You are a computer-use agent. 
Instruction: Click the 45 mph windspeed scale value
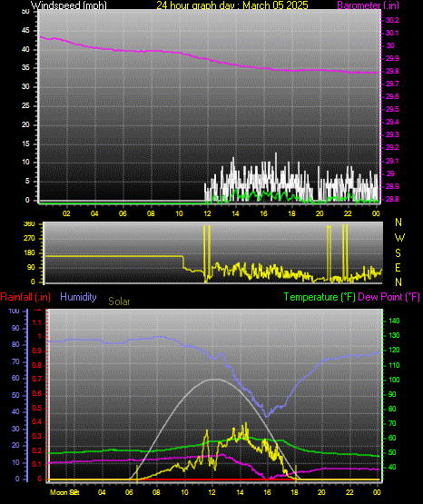tap(25, 31)
